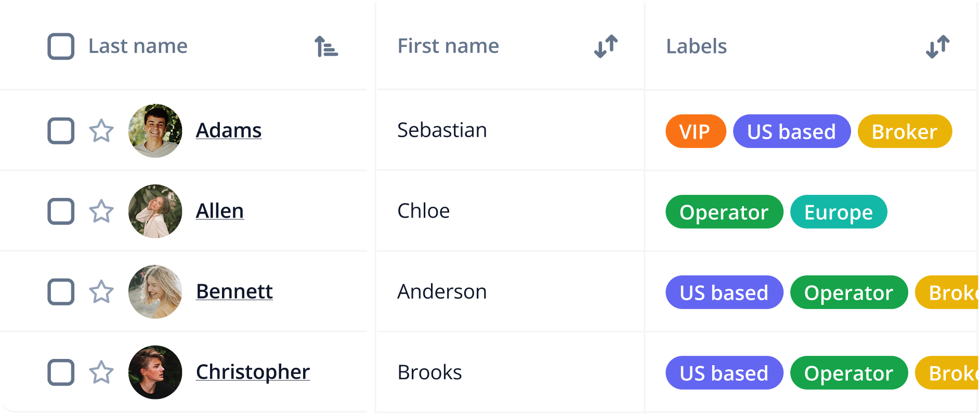This screenshot has height=414, width=980.
Task: Open the Christopher contact link
Action: click(x=253, y=372)
